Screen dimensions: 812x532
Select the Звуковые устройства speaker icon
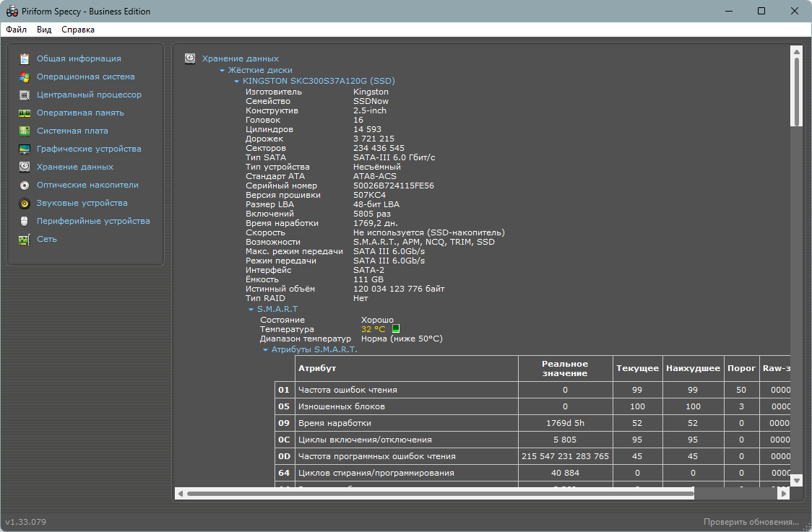pos(25,204)
